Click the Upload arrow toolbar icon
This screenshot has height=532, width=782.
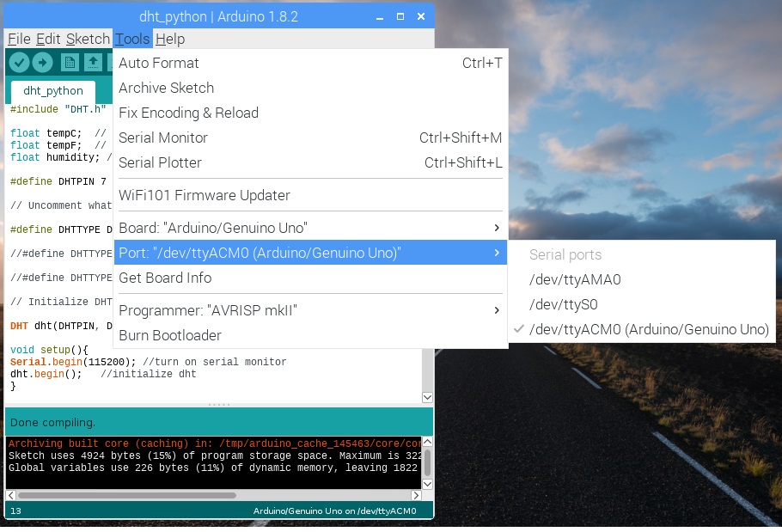pyautogui.click(x=42, y=63)
